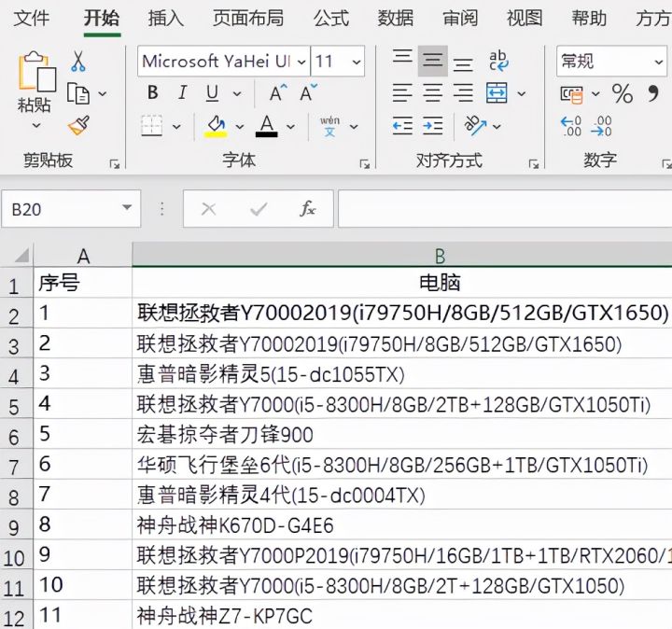The height and width of the screenshot is (629, 672).
Task: Align text left
Action: click(402, 93)
